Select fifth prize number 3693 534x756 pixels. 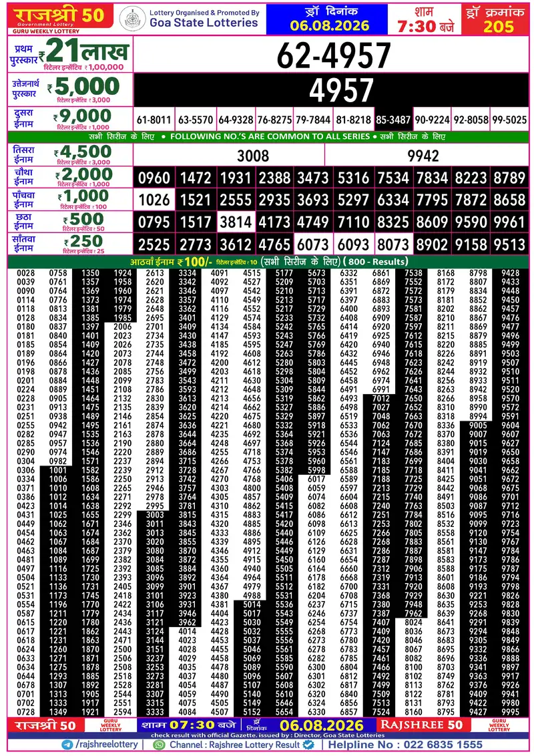pyautogui.click(x=313, y=200)
